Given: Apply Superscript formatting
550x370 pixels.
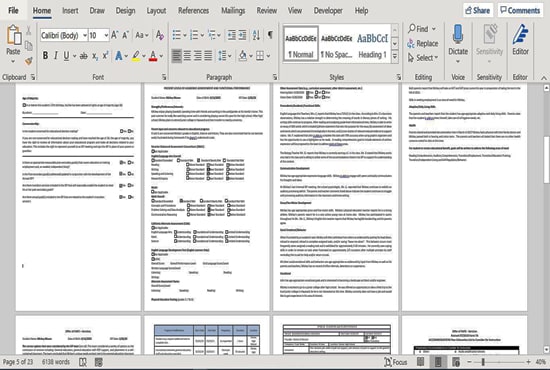Looking at the screenshot, I should [105, 55].
